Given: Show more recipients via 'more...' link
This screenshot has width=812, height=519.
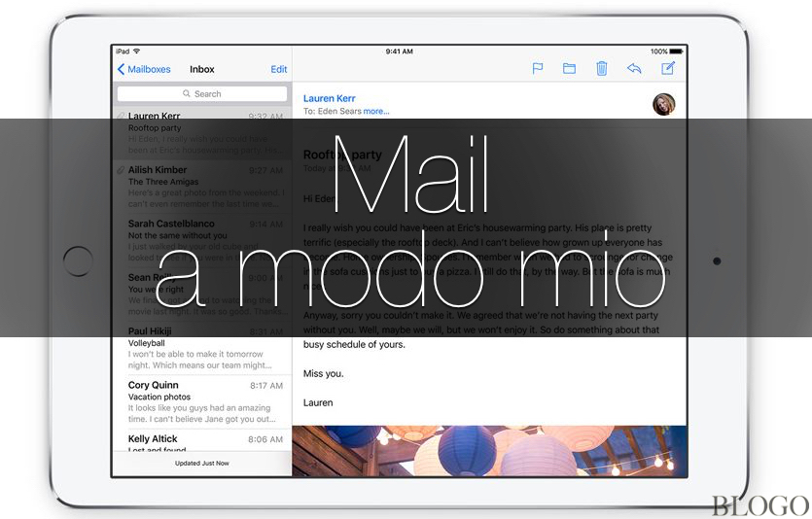Looking at the screenshot, I should (376, 111).
